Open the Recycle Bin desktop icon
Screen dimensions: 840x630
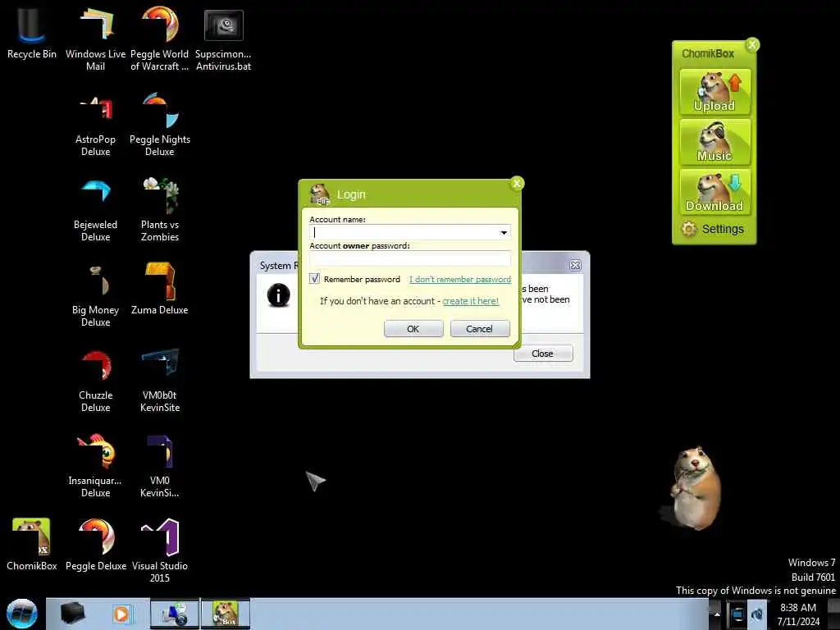click(31, 33)
